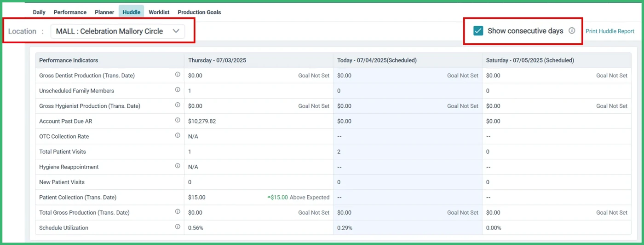Open the Production Goals tab

(x=199, y=12)
